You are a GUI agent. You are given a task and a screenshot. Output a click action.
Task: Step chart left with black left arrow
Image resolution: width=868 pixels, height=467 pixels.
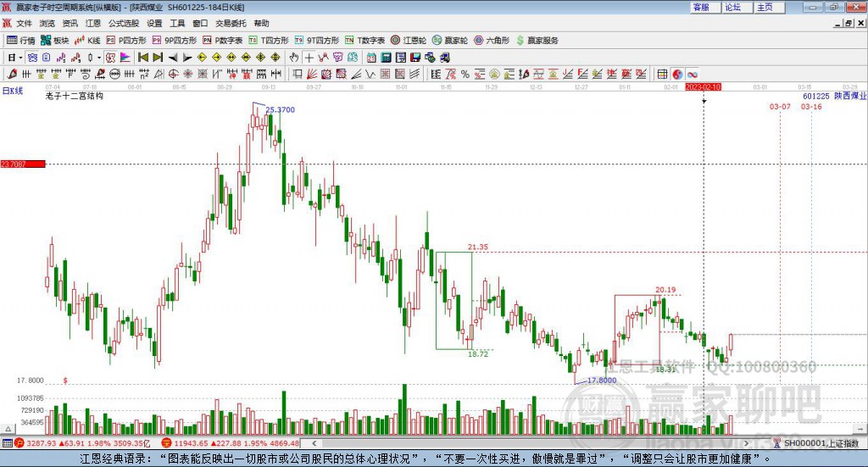pyautogui.click(x=173, y=58)
